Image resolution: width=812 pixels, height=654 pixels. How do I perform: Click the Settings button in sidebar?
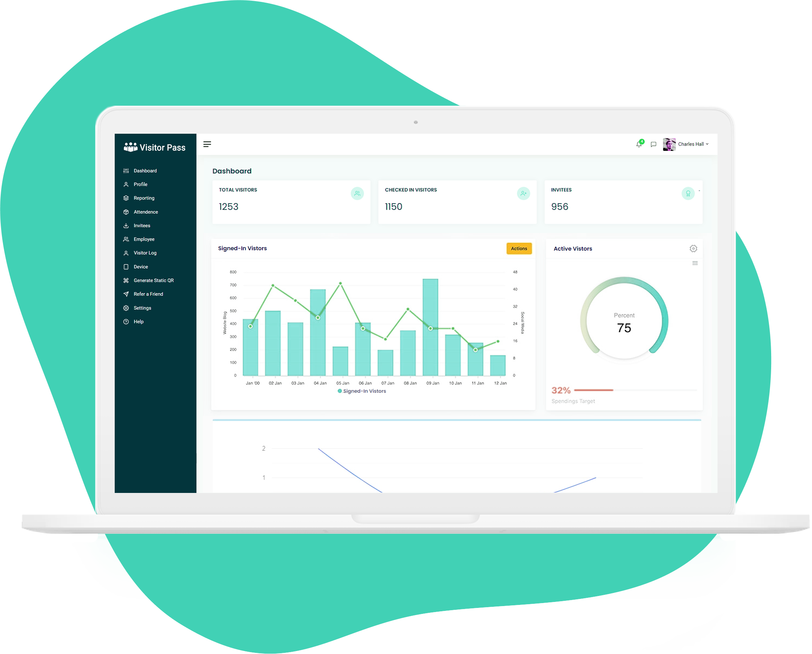[143, 308]
